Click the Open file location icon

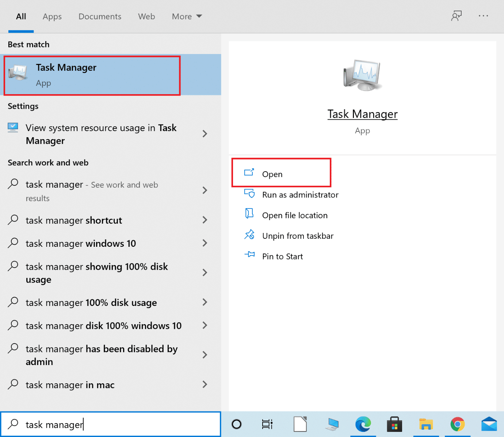(x=250, y=214)
